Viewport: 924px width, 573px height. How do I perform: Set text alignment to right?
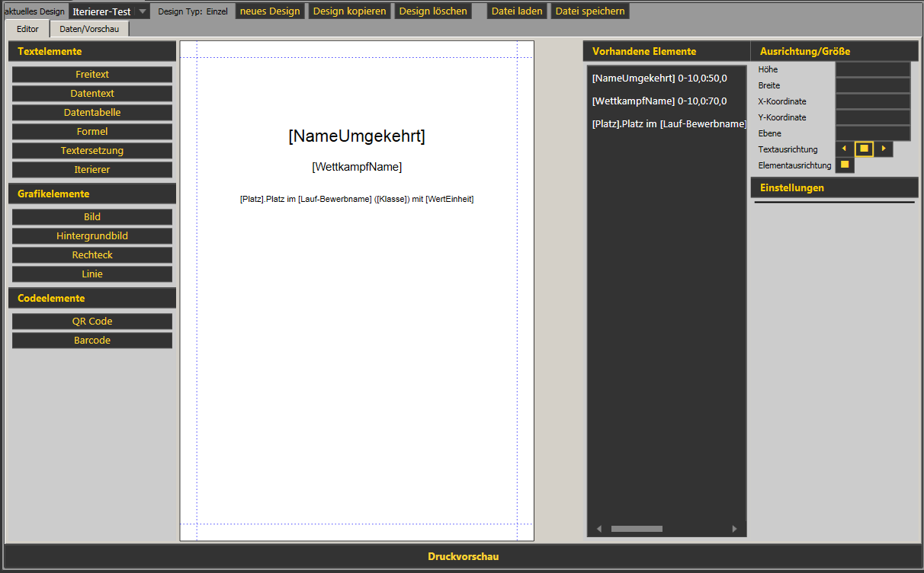(x=883, y=149)
